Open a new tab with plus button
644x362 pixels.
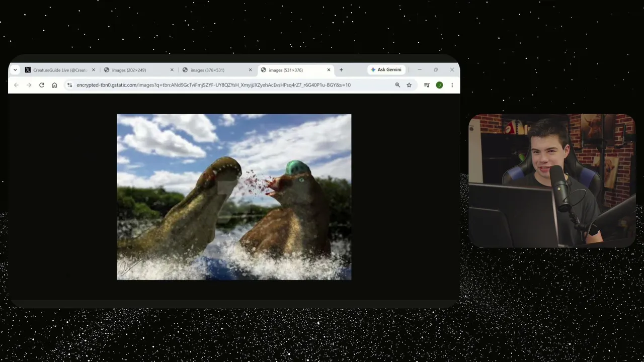click(341, 70)
